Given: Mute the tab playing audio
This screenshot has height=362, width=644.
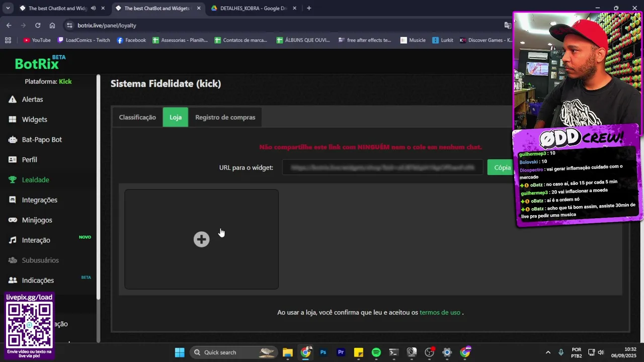Looking at the screenshot, I should 93,8.
